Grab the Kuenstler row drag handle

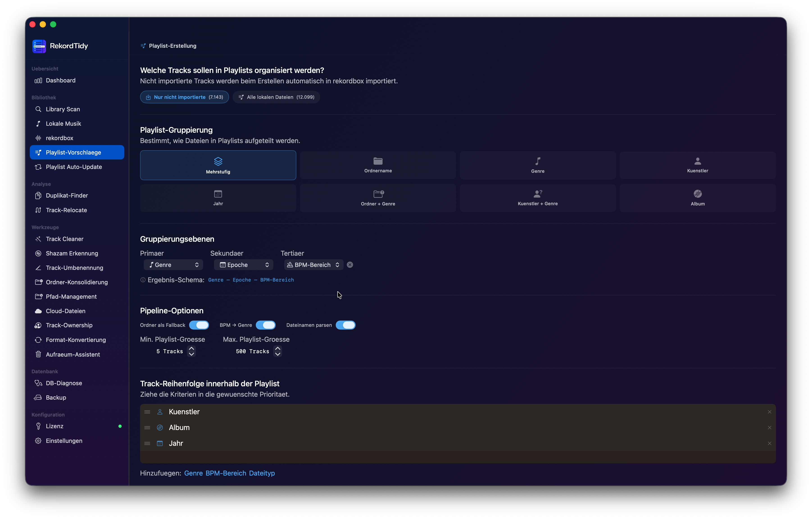(x=147, y=412)
